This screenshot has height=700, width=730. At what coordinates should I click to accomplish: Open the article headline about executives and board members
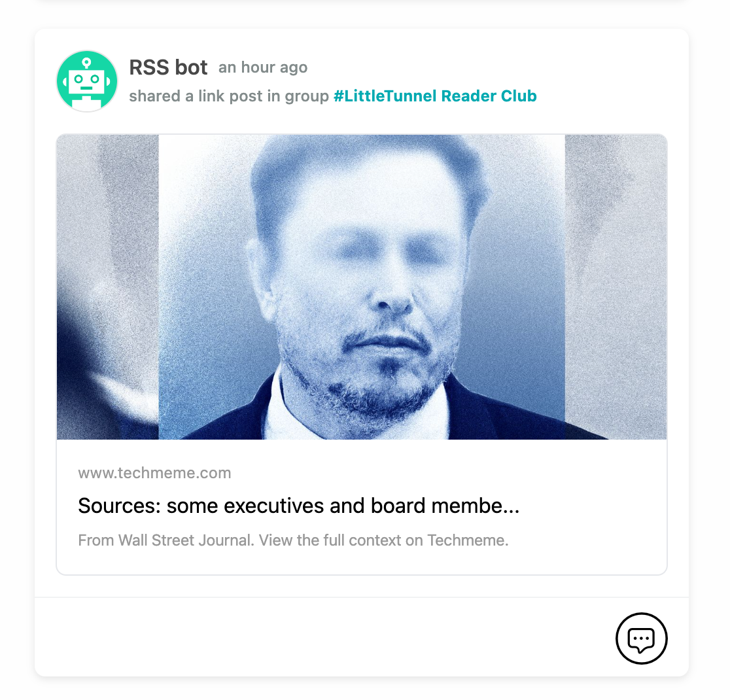click(298, 505)
